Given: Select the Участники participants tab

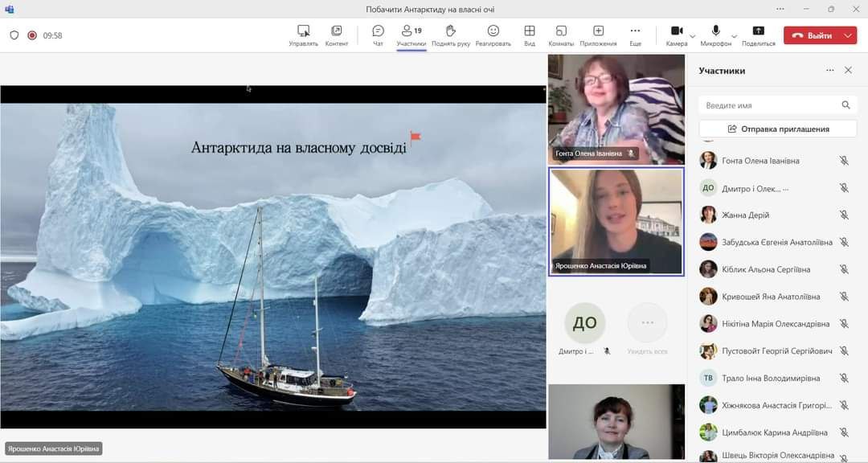Looking at the screenshot, I should click(411, 35).
